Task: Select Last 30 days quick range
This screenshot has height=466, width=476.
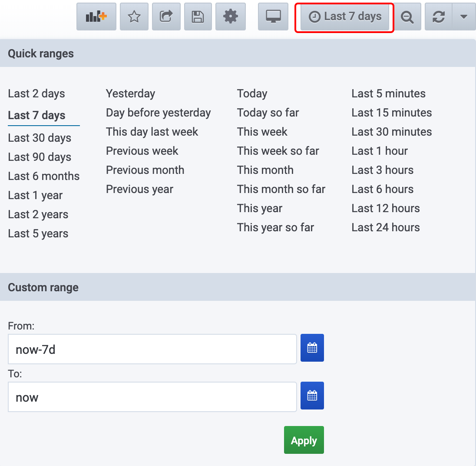Action: 40,138
